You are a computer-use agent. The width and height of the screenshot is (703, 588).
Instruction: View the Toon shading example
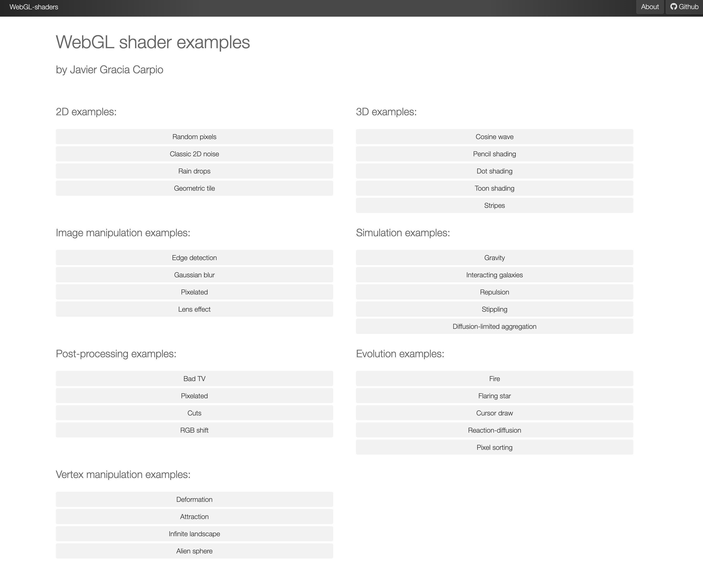(x=494, y=188)
